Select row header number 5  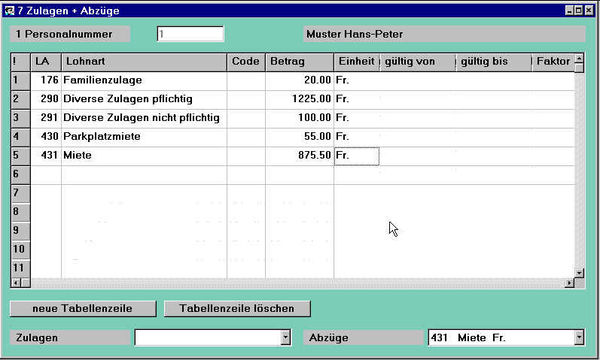pyautogui.click(x=20, y=155)
